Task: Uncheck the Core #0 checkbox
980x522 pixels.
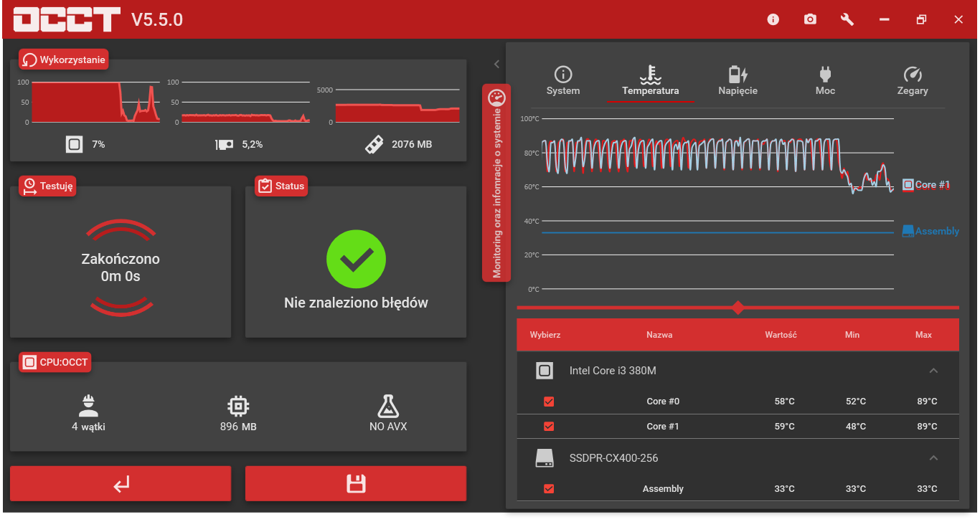Action: tap(549, 402)
